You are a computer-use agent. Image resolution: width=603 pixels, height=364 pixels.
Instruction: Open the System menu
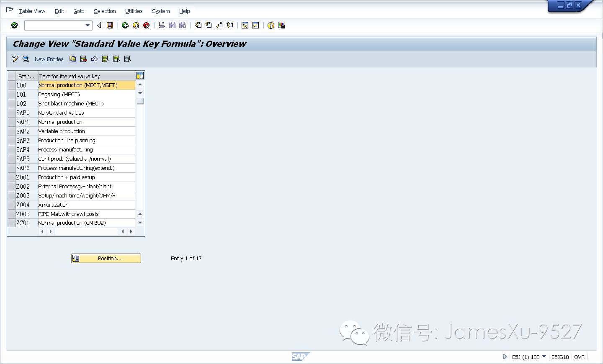(161, 11)
